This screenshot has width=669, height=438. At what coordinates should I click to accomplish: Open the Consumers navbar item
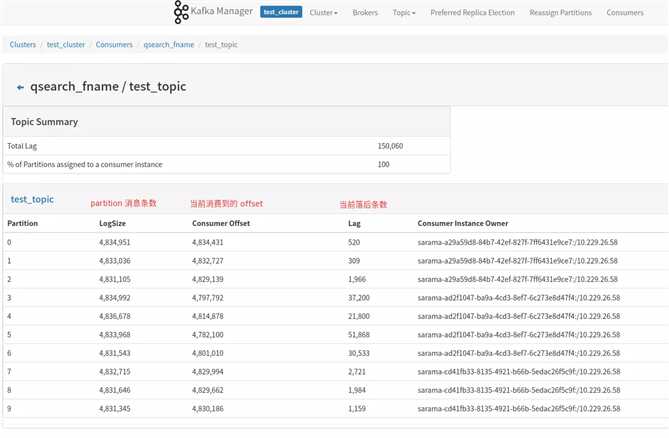coord(625,13)
